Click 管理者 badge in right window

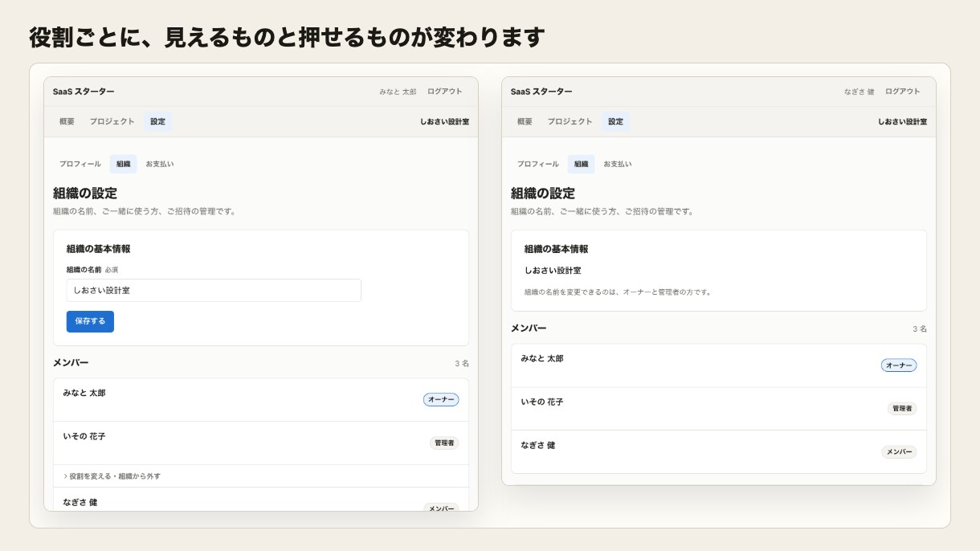[902, 408]
